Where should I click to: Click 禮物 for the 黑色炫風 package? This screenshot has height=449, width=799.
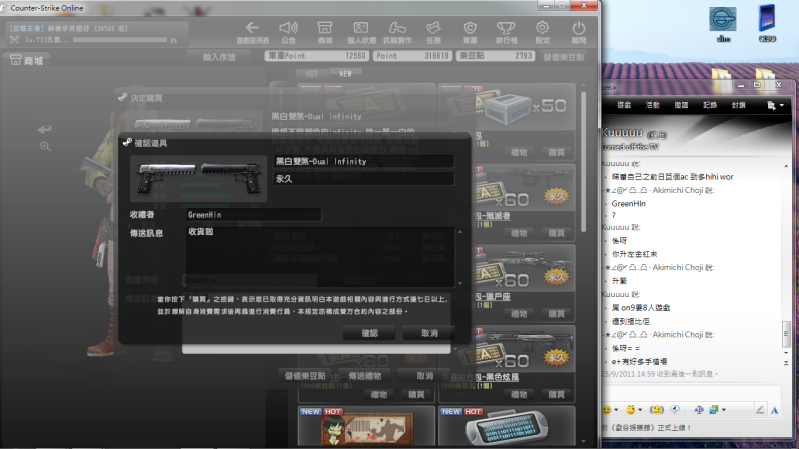pyautogui.click(x=519, y=394)
